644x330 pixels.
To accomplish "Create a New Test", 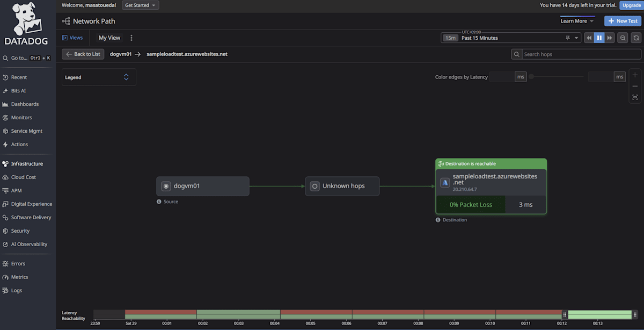I will [623, 21].
